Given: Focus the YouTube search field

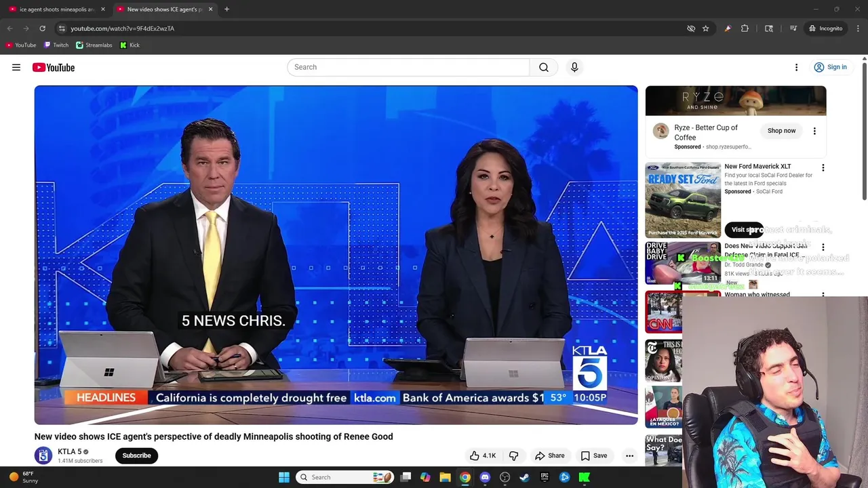Looking at the screenshot, I should [x=408, y=67].
